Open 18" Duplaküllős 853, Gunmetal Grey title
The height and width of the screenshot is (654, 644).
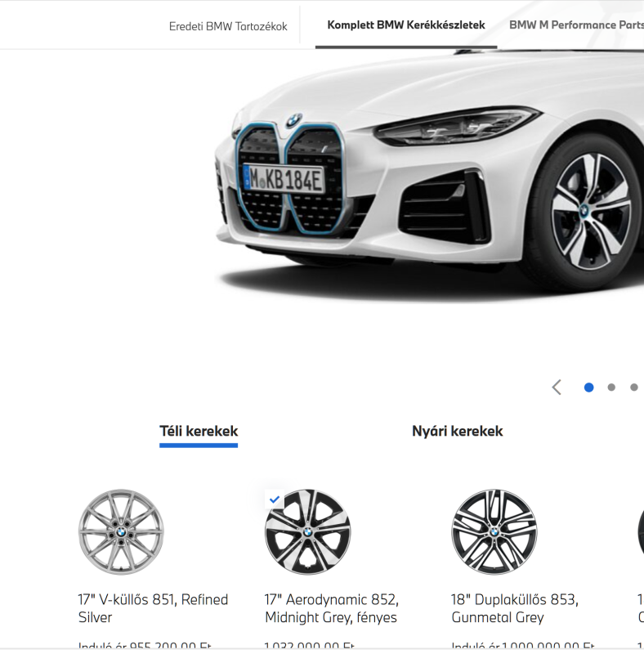(515, 608)
